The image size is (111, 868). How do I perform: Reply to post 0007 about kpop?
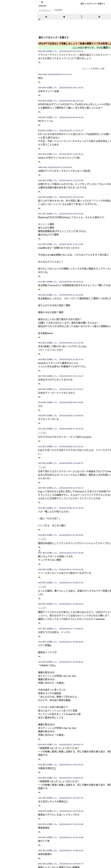(39, 162)
